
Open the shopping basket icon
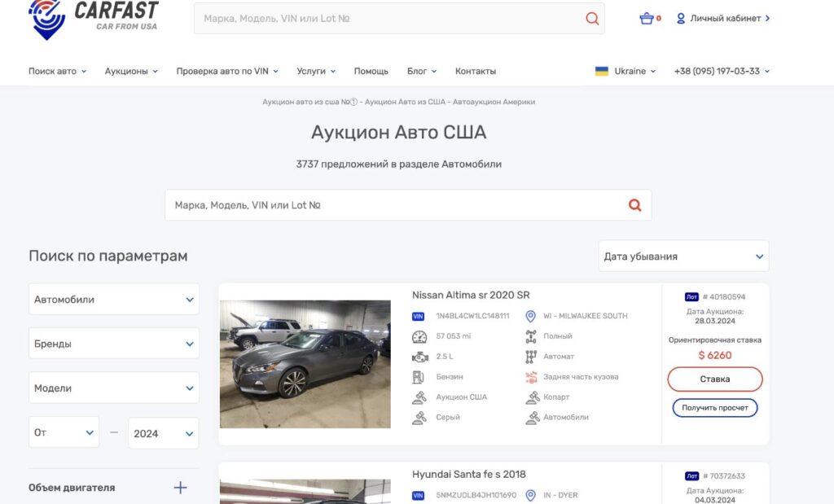pos(647,18)
